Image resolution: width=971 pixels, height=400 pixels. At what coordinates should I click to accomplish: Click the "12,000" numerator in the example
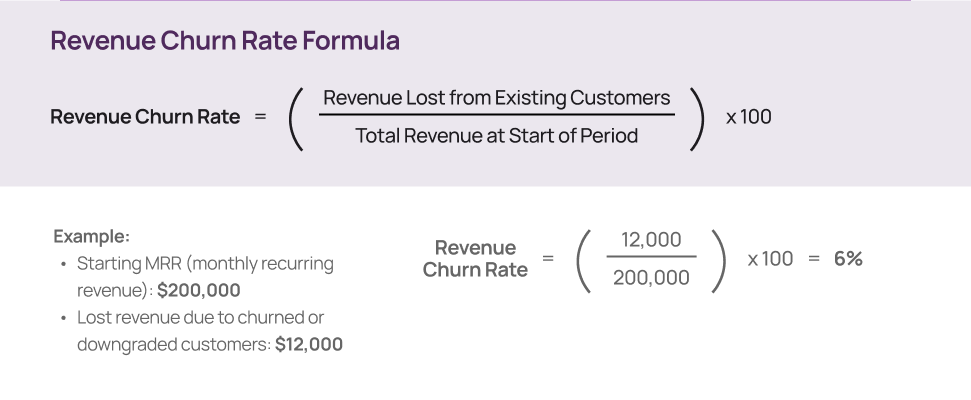pos(651,240)
